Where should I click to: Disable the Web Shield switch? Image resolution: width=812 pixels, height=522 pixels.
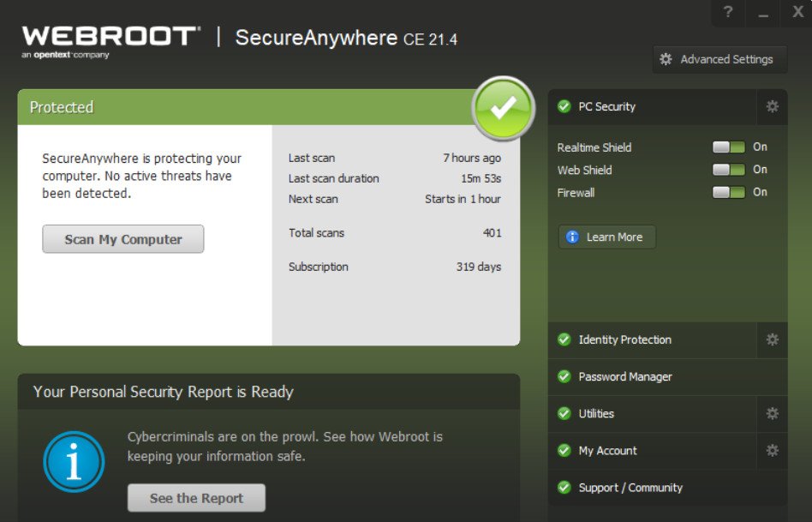[729, 170]
